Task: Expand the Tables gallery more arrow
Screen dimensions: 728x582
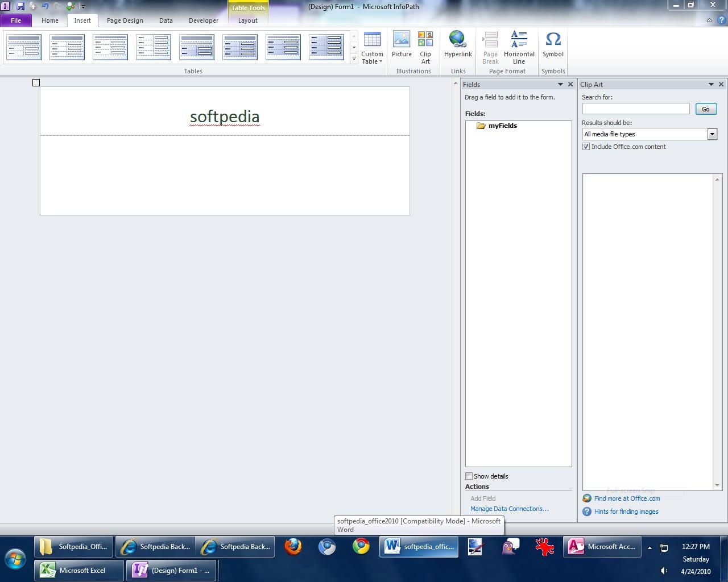Action: (x=354, y=59)
